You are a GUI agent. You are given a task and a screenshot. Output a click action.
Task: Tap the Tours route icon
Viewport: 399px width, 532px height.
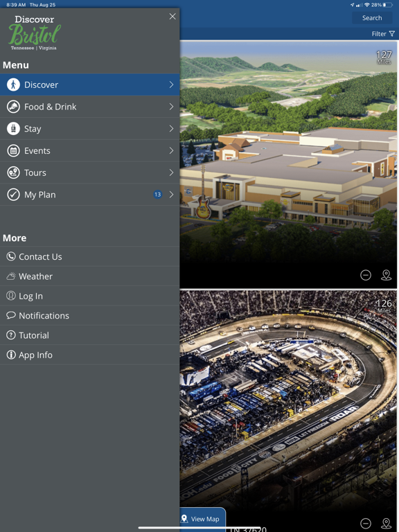click(13, 172)
